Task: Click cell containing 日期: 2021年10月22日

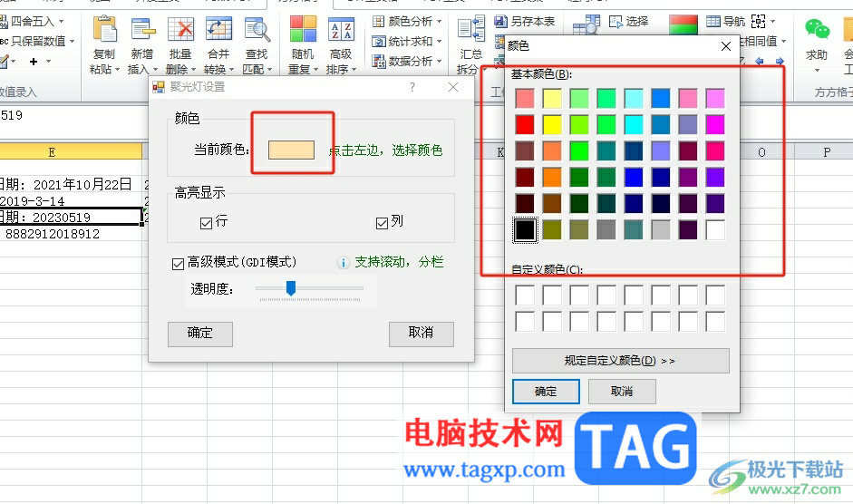Action: click(71, 185)
